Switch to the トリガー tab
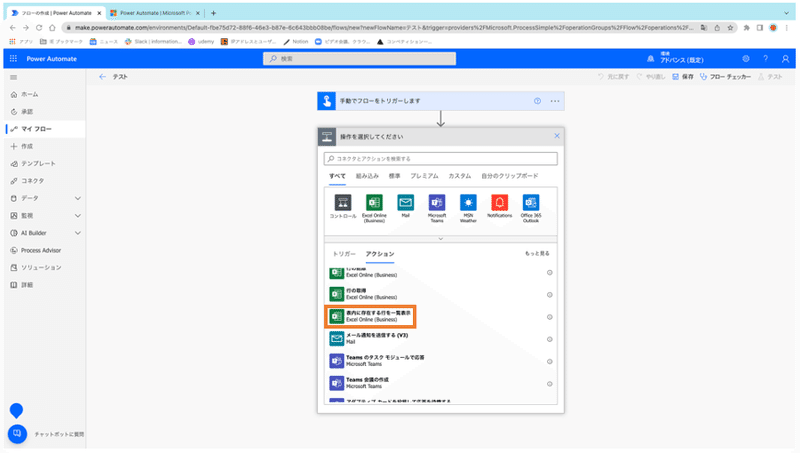The width and height of the screenshot is (800, 453). 344,254
